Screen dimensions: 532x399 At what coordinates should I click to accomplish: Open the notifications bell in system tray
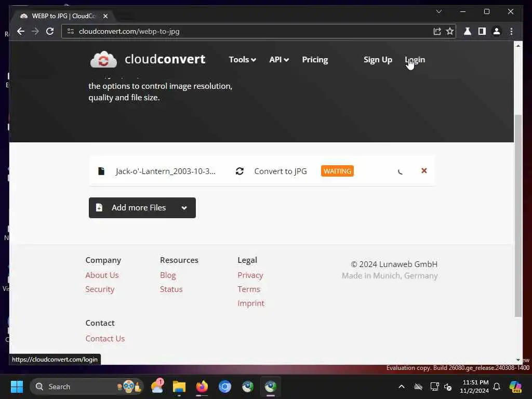497,387
